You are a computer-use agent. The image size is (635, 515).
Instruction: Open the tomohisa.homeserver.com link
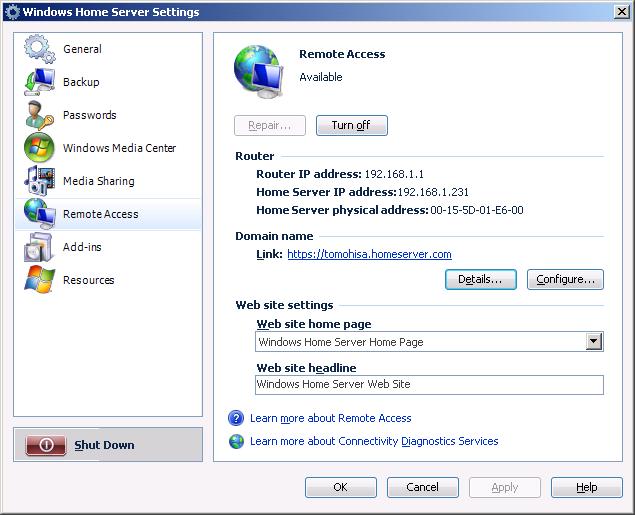369,254
